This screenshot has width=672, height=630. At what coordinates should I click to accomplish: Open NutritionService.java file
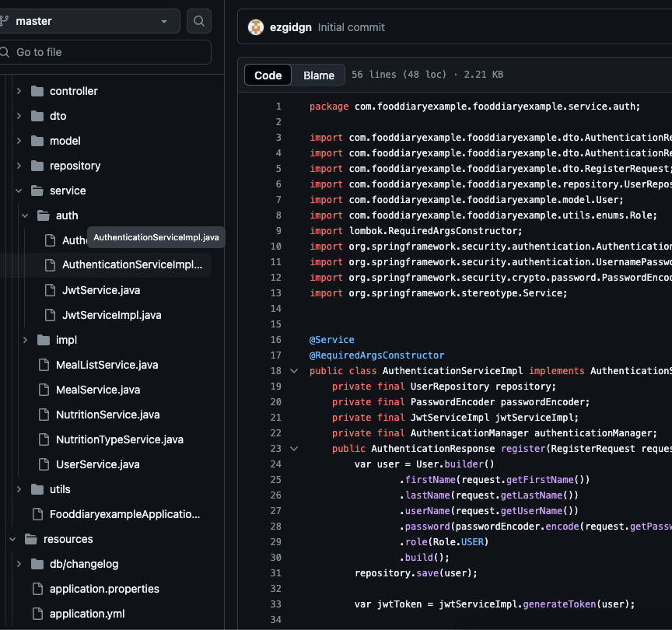[x=108, y=415]
